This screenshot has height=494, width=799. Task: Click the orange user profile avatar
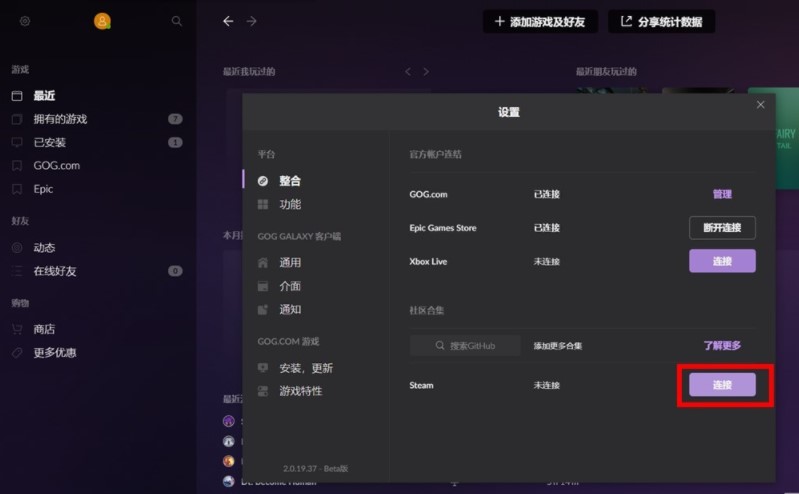[x=102, y=21]
